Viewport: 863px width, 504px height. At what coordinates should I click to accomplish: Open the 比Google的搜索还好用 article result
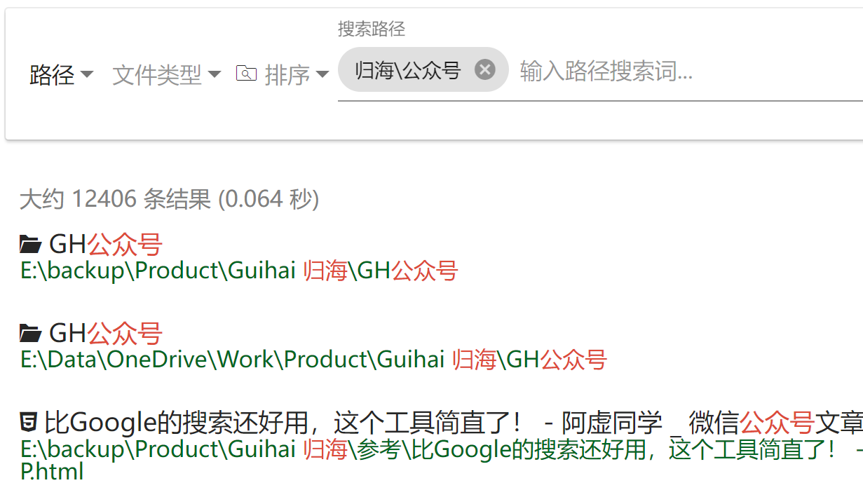[x=454, y=423]
